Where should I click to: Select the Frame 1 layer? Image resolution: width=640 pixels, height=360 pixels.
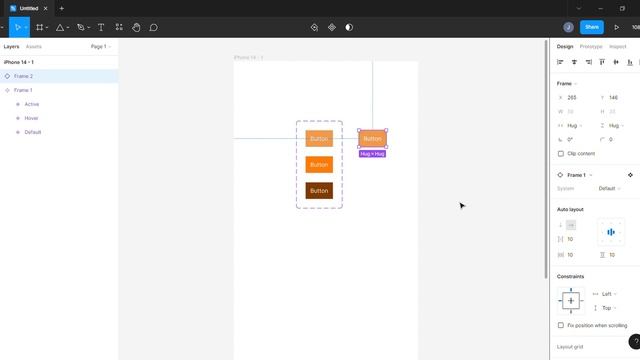click(59, 90)
